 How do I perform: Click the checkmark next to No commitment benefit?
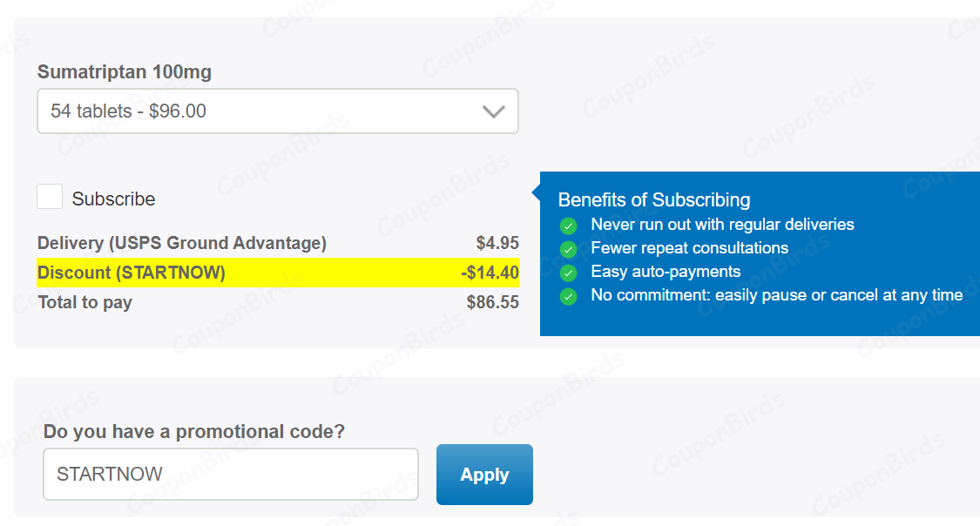pyautogui.click(x=568, y=296)
